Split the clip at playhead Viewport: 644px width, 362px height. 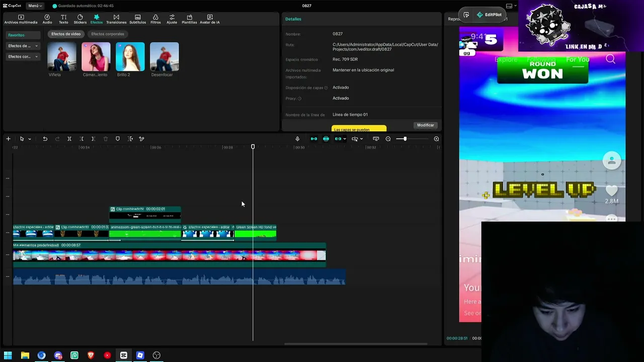point(69,139)
